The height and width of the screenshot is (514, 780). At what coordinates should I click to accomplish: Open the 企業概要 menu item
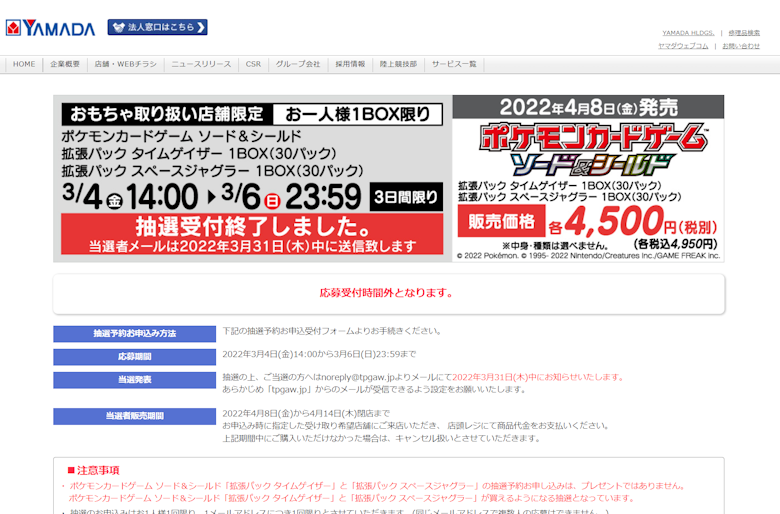point(65,64)
